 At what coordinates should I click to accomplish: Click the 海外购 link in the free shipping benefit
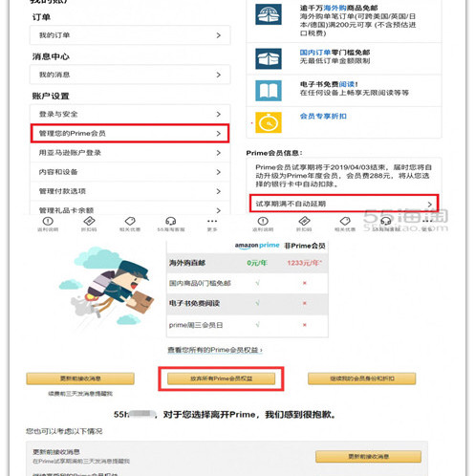tap(335, 8)
